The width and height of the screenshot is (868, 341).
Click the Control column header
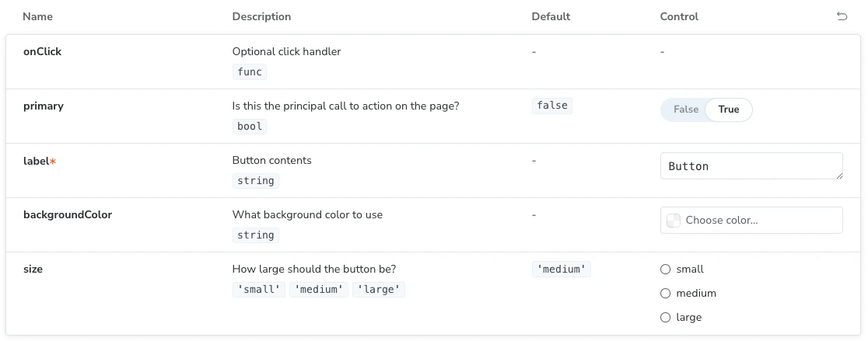[x=679, y=16]
